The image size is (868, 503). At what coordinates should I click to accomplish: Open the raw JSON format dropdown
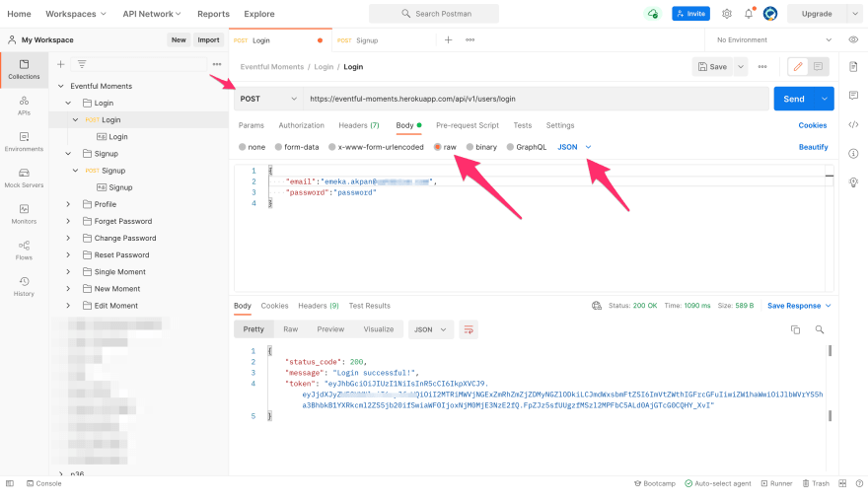coord(574,147)
